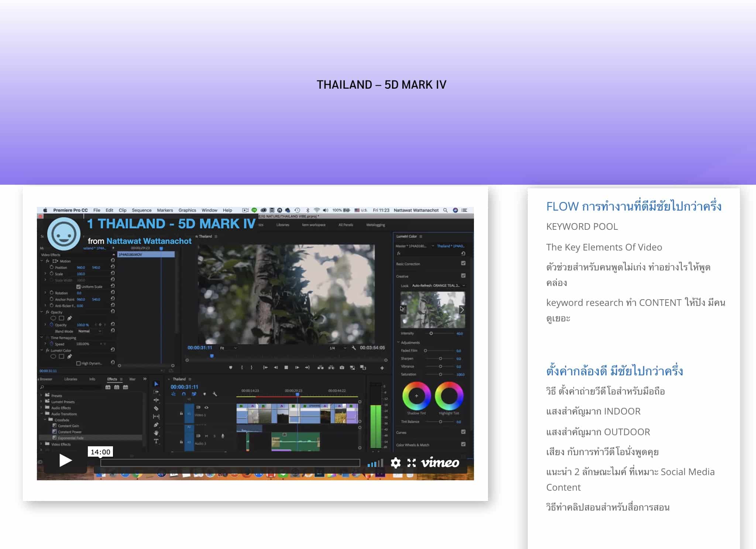This screenshot has height=549, width=756.
Task: Click the Go to In point button
Action: pos(265,368)
